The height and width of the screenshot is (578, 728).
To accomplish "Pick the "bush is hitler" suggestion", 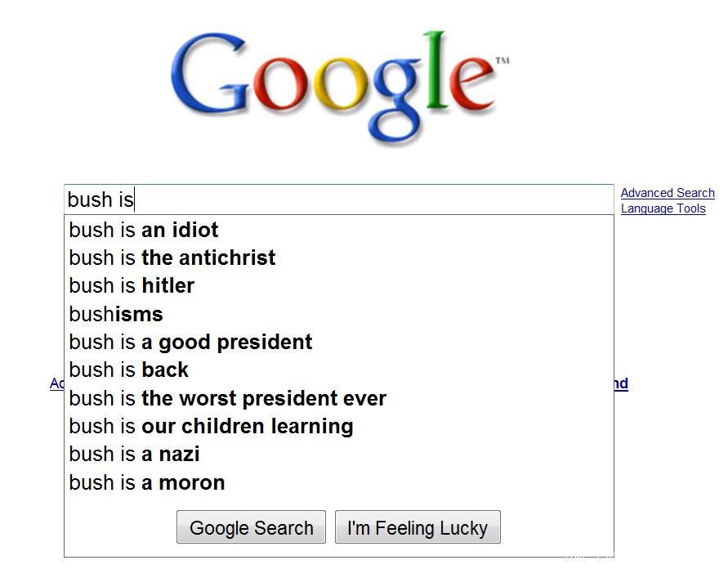I will pos(339,285).
